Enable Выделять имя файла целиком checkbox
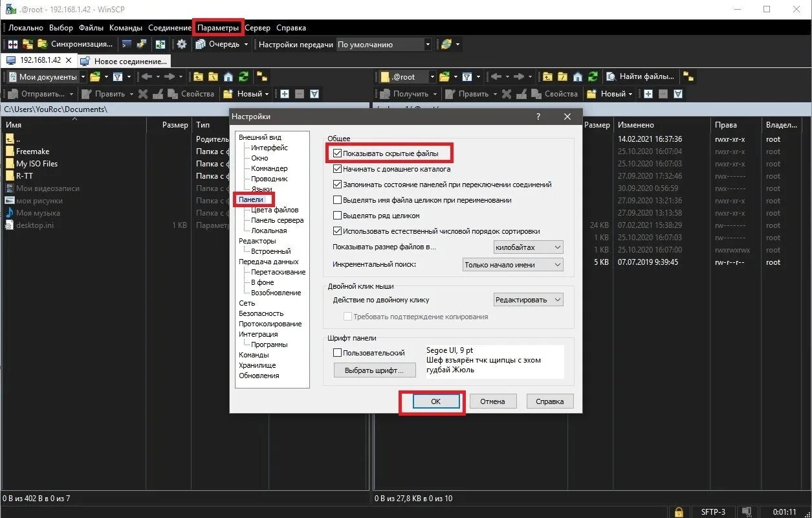The width and height of the screenshot is (812, 518). pos(337,200)
